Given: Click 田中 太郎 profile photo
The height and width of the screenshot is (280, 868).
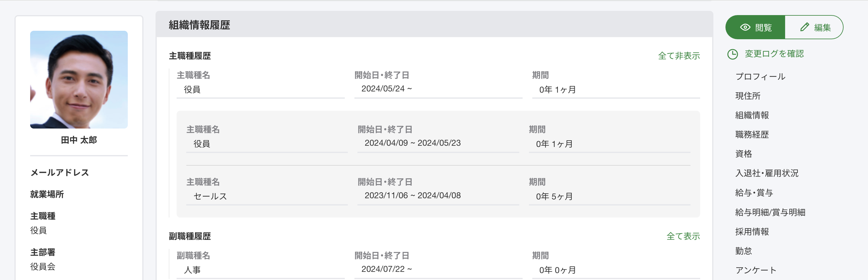Looking at the screenshot, I should (x=79, y=80).
